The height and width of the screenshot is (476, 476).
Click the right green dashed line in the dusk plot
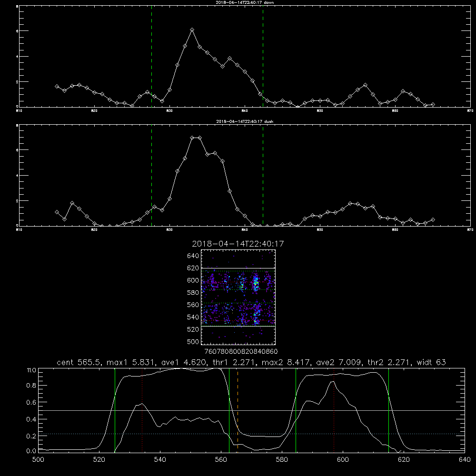[263, 176]
